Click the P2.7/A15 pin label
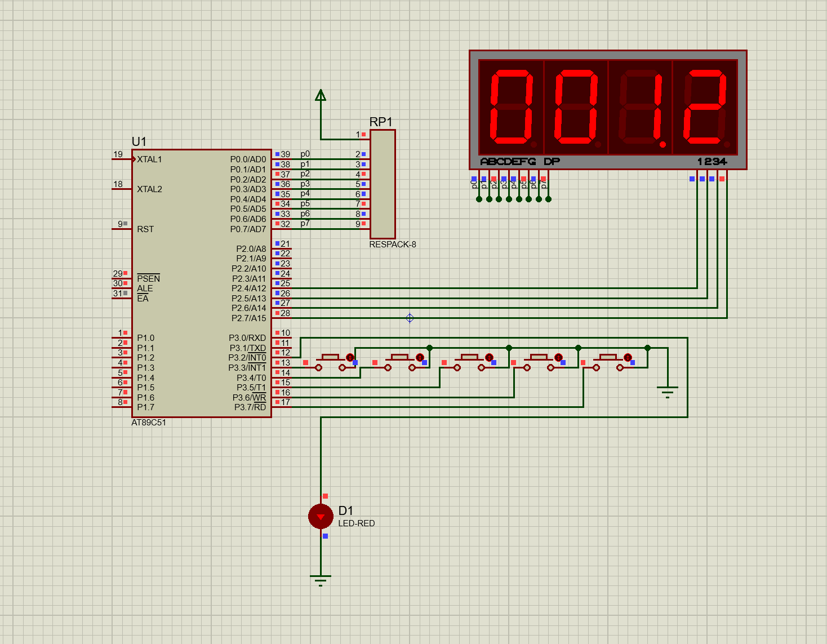The height and width of the screenshot is (644, 827). 249,318
